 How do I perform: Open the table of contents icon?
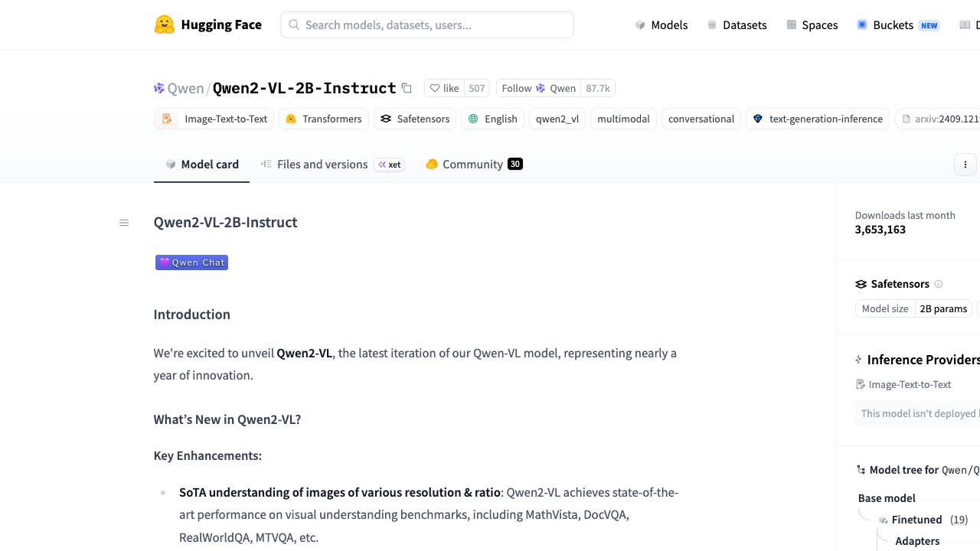[124, 223]
